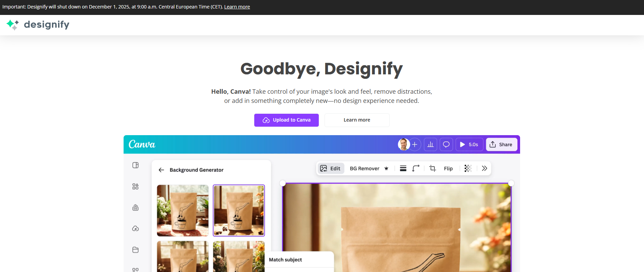Image resolution: width=644 pixels, height=272 pixels.
Task: Click the Learn more white button
Action: 357,120
